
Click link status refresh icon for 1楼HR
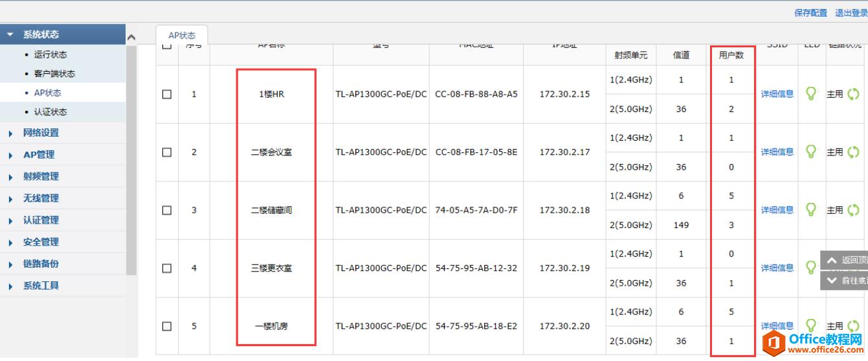[853, 95]
